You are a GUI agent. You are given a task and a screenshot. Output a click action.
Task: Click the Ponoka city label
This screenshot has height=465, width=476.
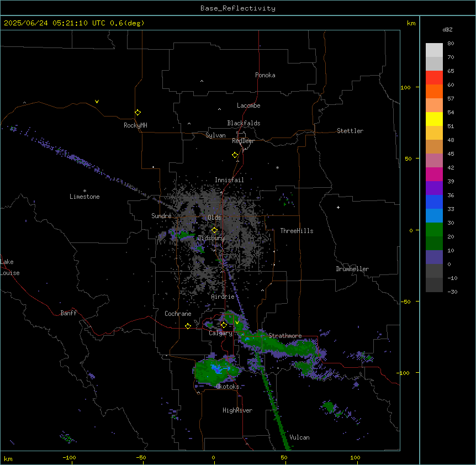coord(265,75)
